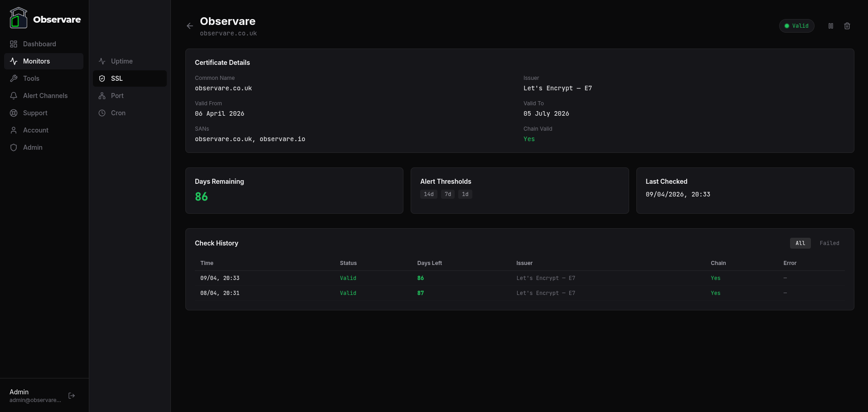Click the Valid status badge
The height and width of the screenshot is (412, 868).
tap(796, 26)
